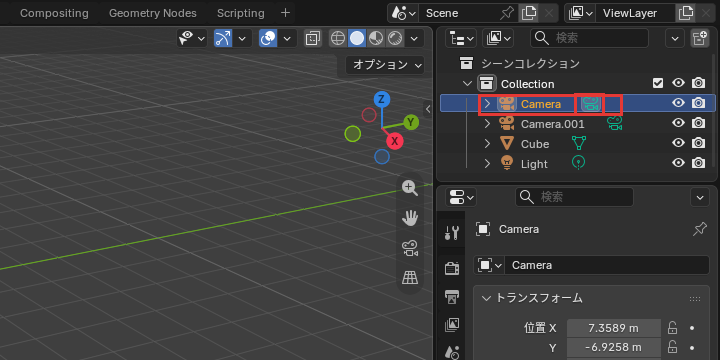Viewport: 720px width, 360px height.
Task: Click the Y axis on navigation gizmo
Action: (411, 122)
